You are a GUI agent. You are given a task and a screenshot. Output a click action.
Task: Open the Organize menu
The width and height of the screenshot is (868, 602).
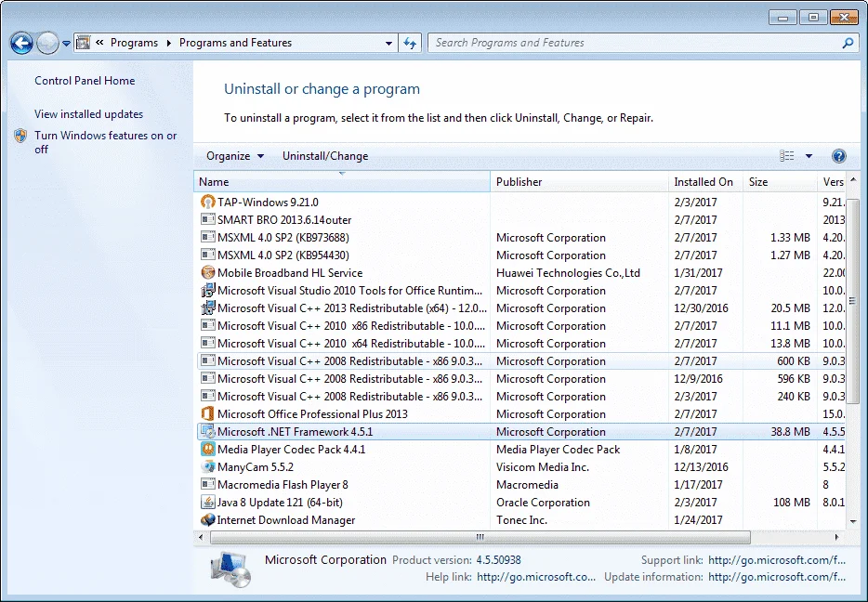click(x=235, y=156)
